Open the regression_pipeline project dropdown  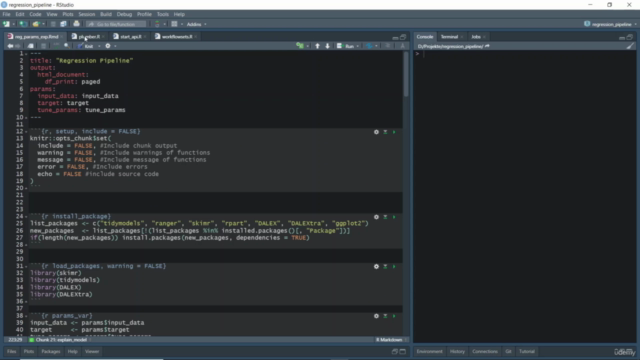[x=611, y=24]
